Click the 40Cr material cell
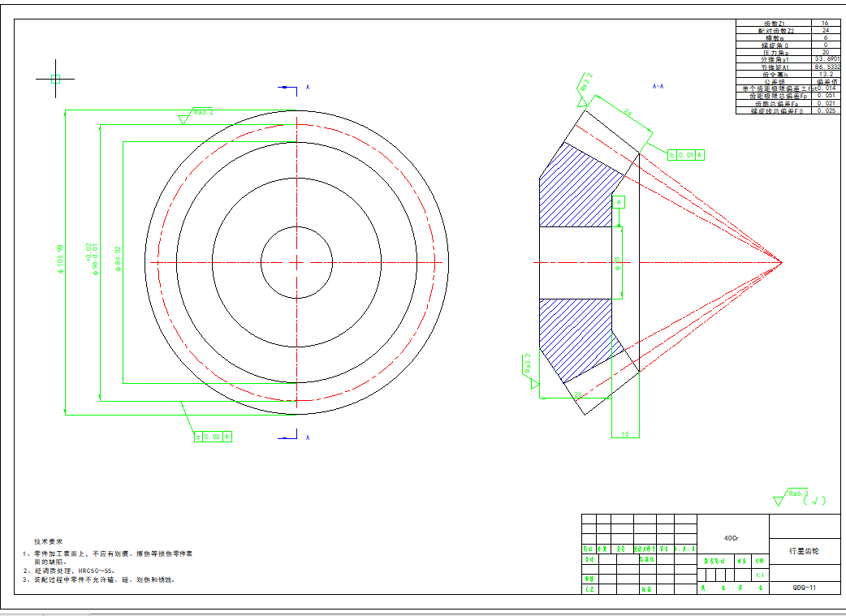Image resolution: width=846 pixels, height=616 pixels. 732,537
